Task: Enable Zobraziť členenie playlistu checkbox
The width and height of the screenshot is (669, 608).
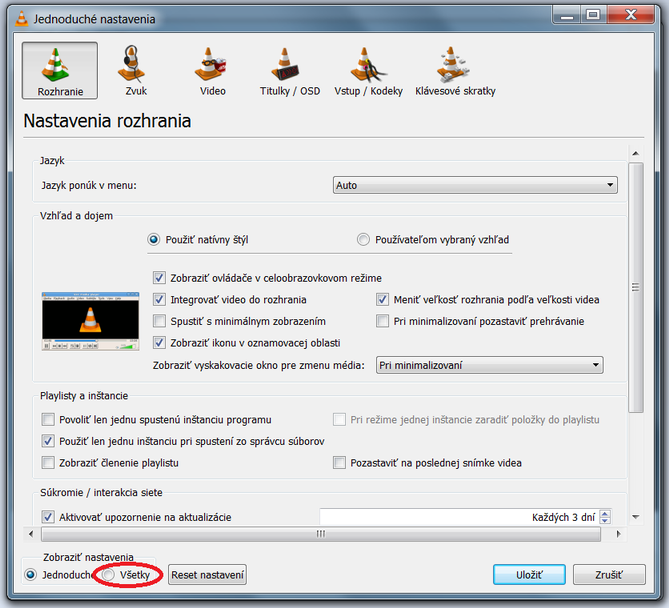Action: [x=48, y=463]
